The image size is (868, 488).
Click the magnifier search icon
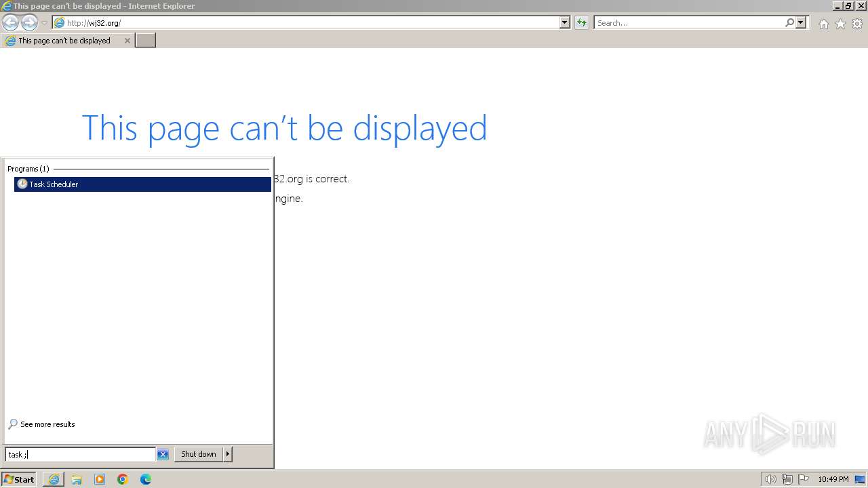789,22
